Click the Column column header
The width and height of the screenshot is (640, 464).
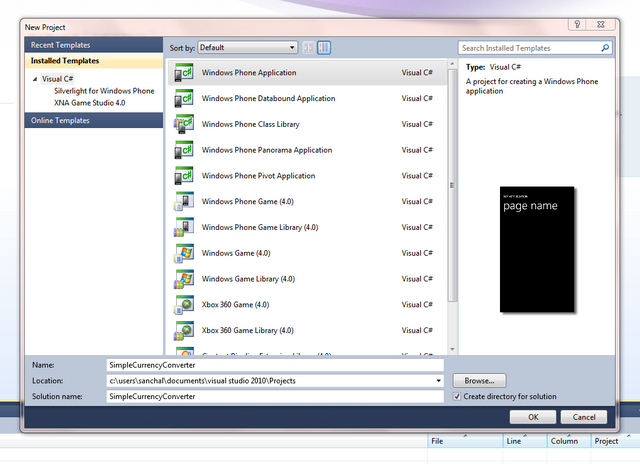pos(569,441)
